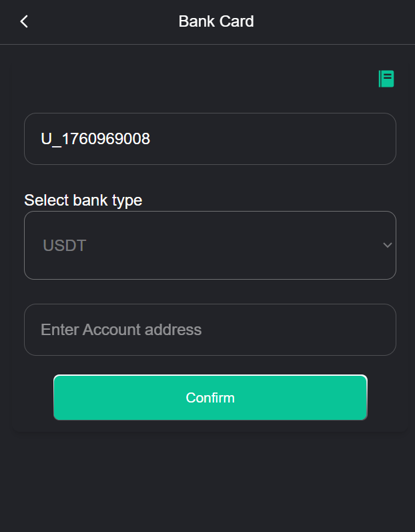Click the U_1760969008 username field
Viewport: 415px width, 532px height.
(x=210, y=139)
